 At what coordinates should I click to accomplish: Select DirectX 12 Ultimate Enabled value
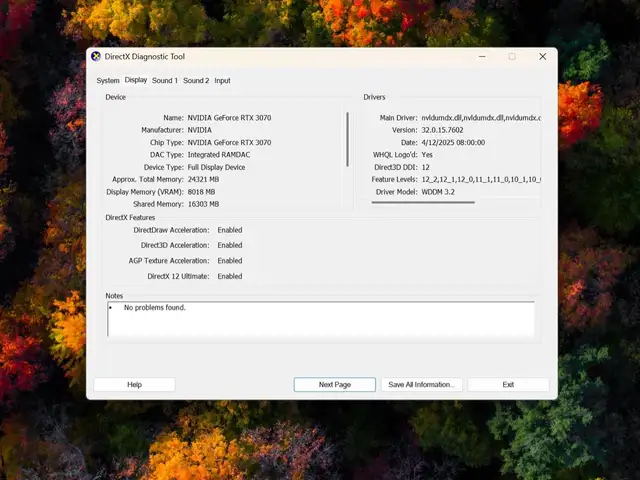click(x=230, y=276)
